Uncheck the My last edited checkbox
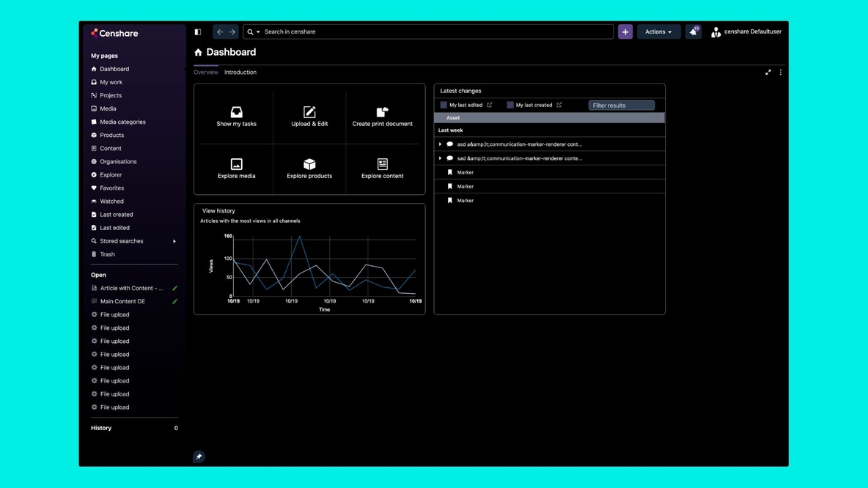 click(x=444, y=105)
